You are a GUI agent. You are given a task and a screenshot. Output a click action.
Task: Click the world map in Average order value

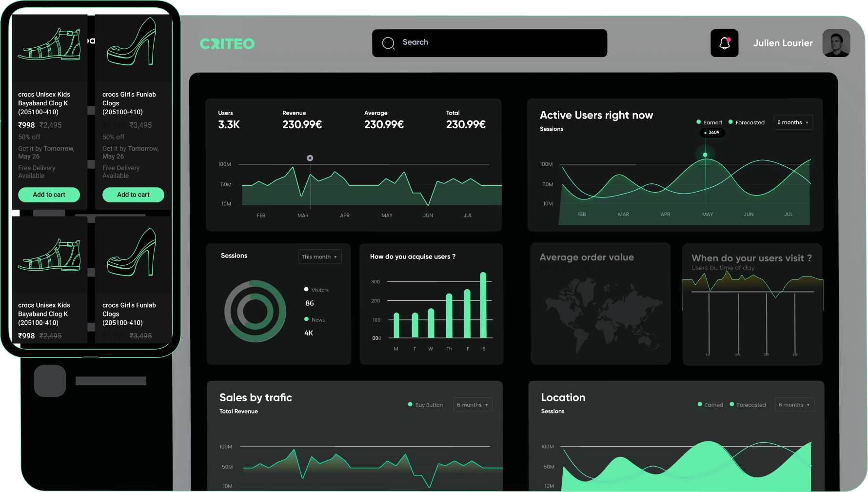pyautogui.click(x=600, y=312)
